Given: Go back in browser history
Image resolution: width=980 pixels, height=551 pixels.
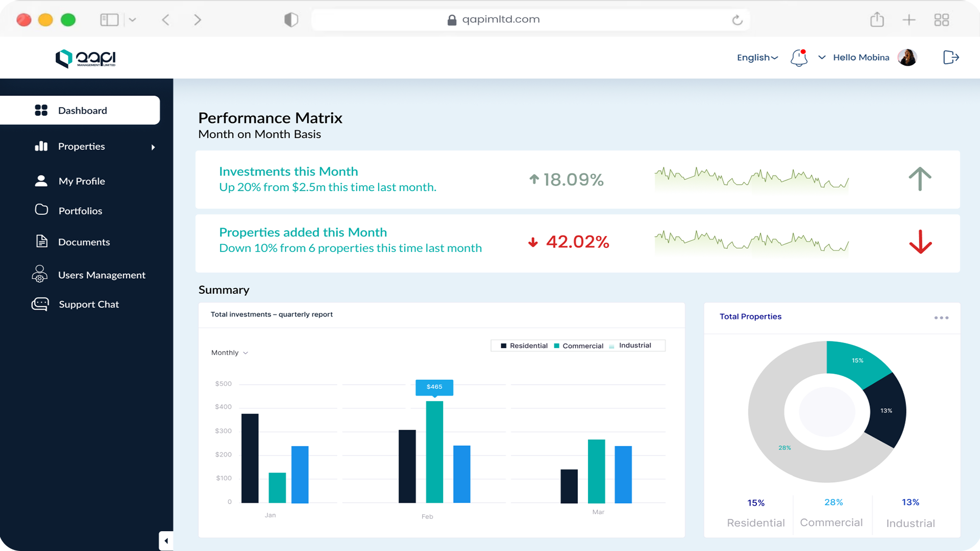Looking at the screenshot, I should point(165,20).
